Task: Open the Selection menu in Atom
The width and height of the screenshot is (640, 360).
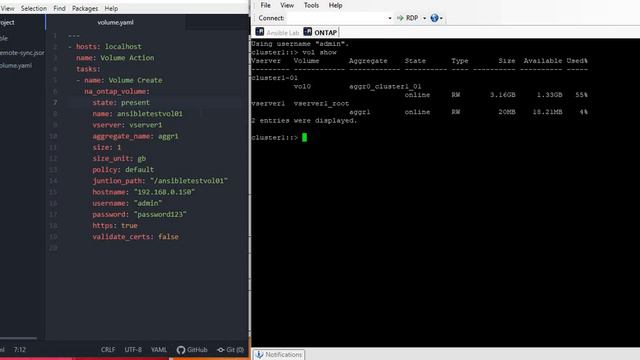Action: pyautogui.click(x=33, y=8)
